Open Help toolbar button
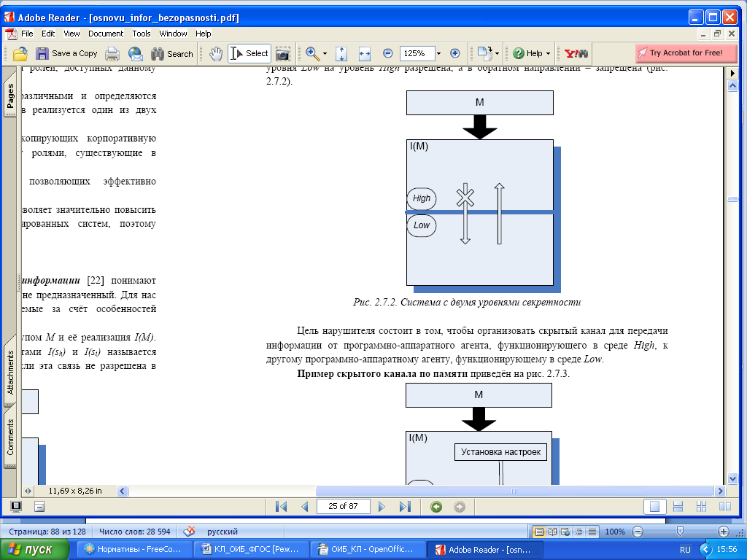Viewport: 747px width, 560px height. [x=528, y=53]
